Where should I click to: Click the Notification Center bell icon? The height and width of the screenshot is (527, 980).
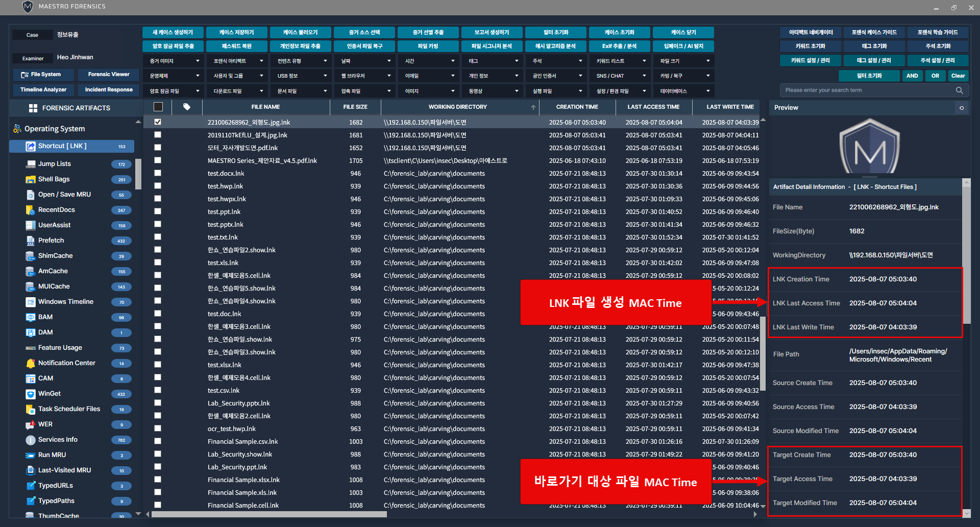click(30, 363)
